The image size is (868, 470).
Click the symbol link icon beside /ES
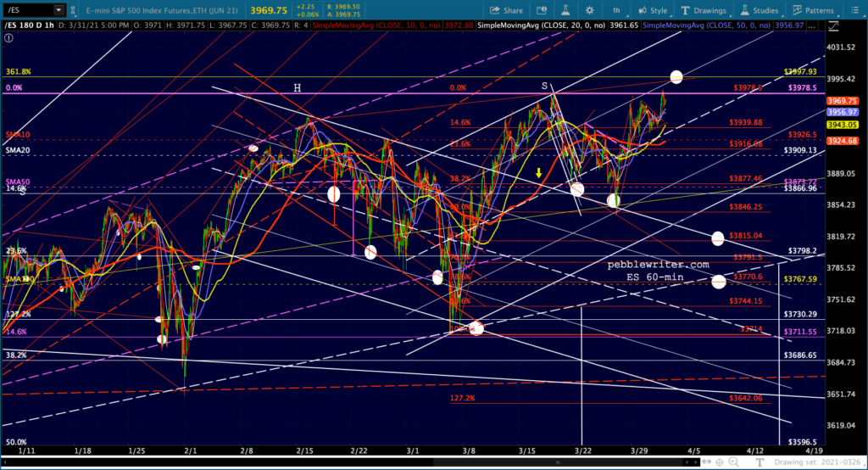[73, 10]
